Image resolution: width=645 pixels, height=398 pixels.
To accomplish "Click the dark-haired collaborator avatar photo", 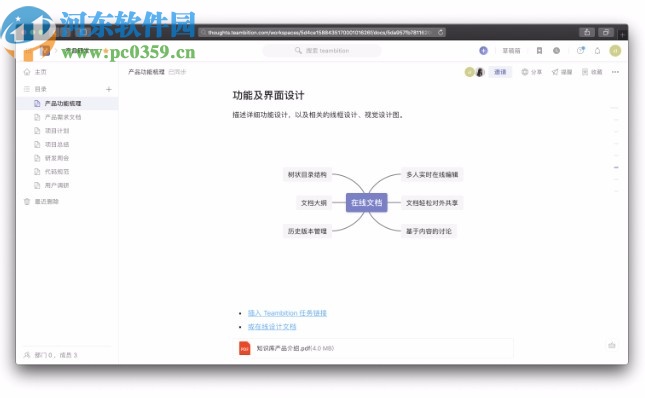I will (480, 72).
